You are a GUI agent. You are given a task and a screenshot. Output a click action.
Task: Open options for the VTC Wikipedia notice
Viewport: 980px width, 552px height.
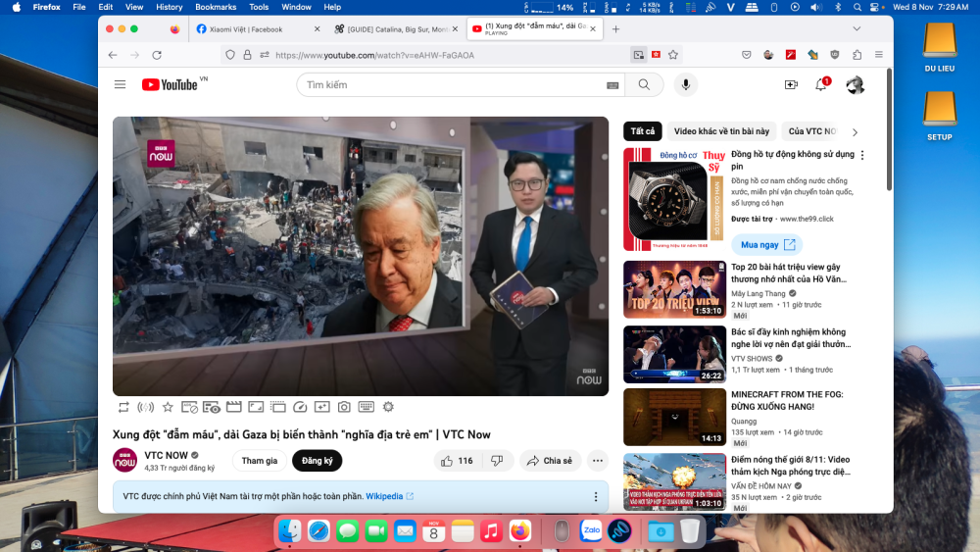[x=596, y=496]
